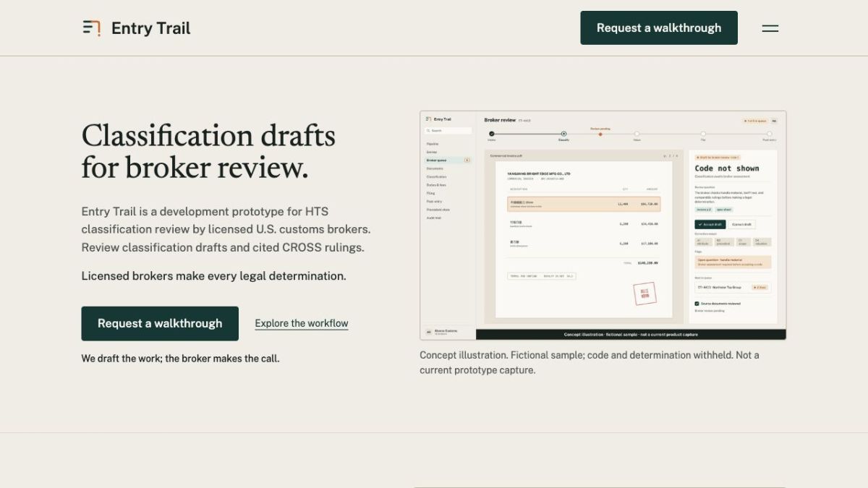Click the File step marker on the progress track
This screenshot has width=868, height=488.
pos(703,134)
